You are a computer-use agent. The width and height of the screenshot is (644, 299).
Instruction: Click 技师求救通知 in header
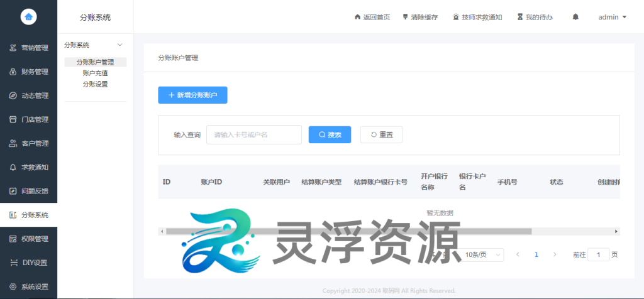tap(477, 17)
